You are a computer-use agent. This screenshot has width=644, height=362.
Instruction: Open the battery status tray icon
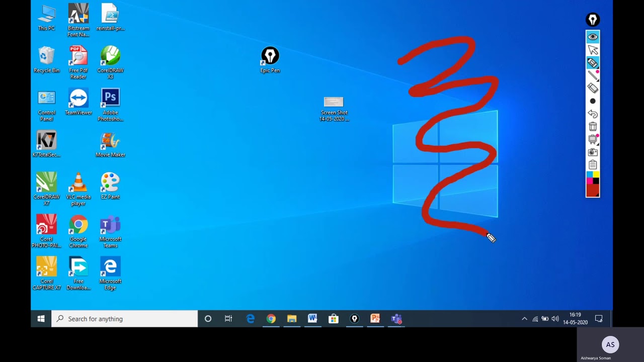[545, 319]
